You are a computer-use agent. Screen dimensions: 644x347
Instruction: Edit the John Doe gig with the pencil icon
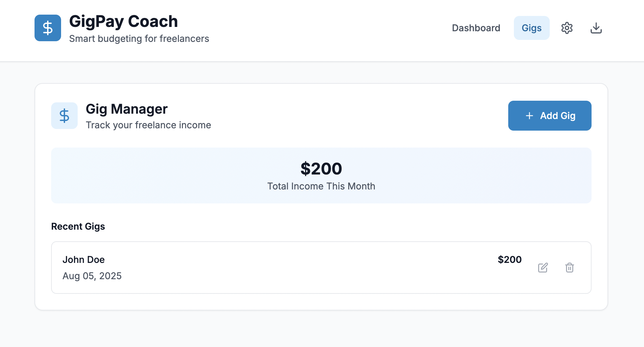tap(543, 268)
